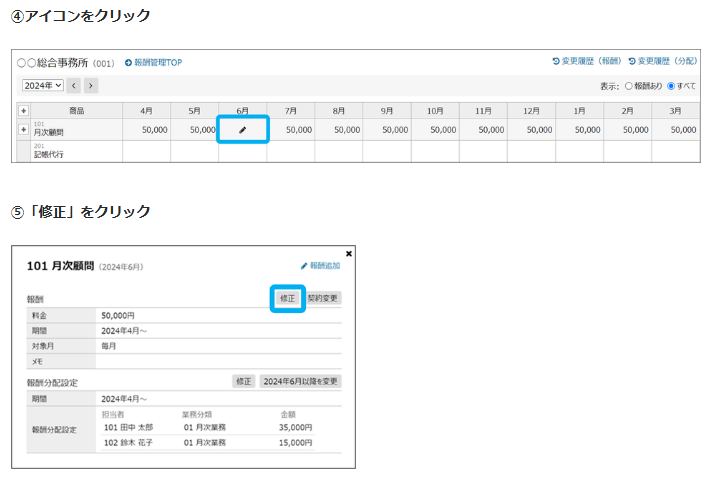
Task: Click the 契約変更 button
Action: tap(323, 298)
